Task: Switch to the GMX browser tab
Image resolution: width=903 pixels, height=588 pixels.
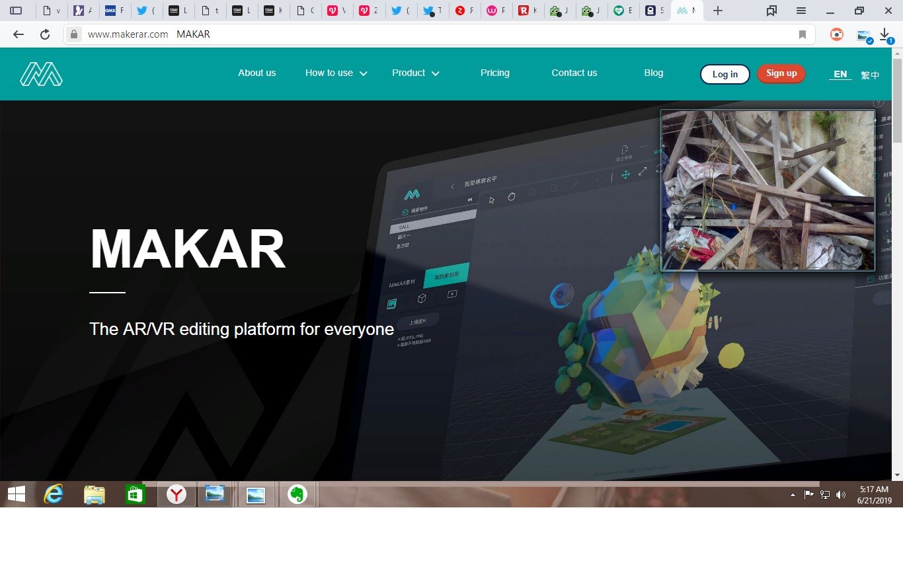Action: coord(114,11)
